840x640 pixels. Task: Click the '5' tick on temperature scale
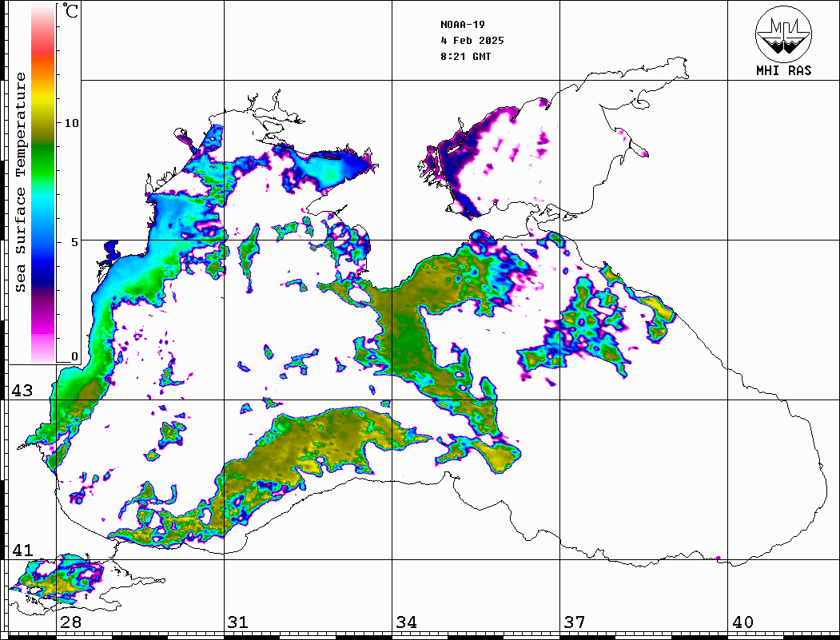tap(74, 242)
